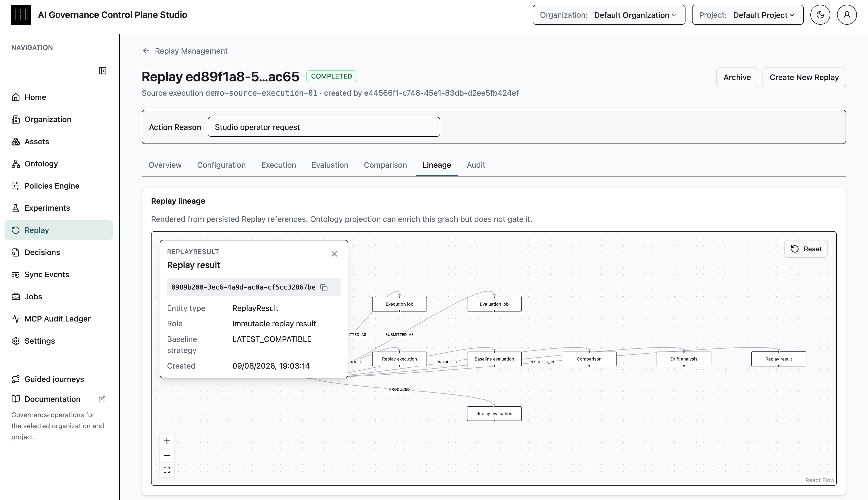This screenshot has height=500, width=868.
Task: Click Documentation external link icon
Action: [102, 399]
